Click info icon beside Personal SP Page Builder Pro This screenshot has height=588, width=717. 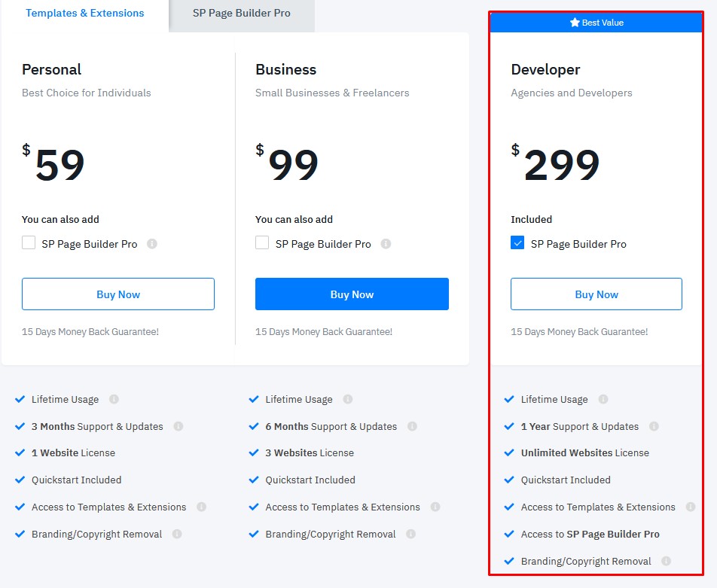pos(152,244)
